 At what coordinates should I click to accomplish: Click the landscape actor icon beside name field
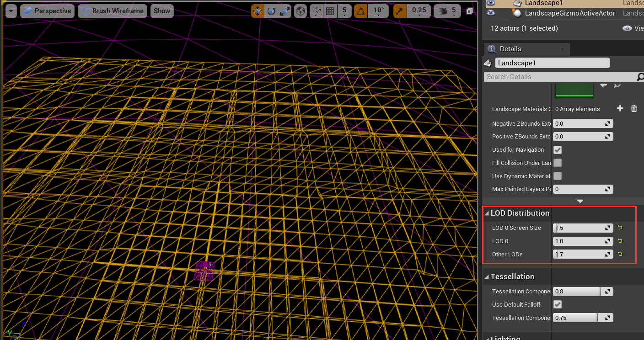click(x=488, y=63)
